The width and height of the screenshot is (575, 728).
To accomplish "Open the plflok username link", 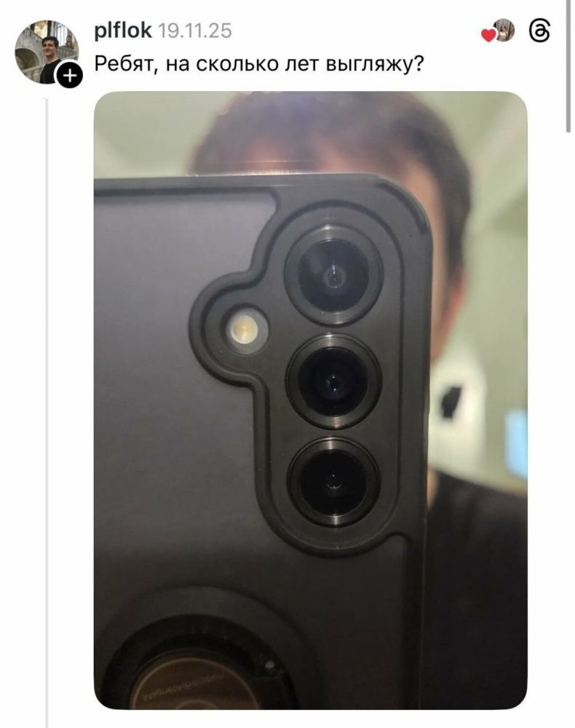I will pyautogui.click(x=122, y=31).
